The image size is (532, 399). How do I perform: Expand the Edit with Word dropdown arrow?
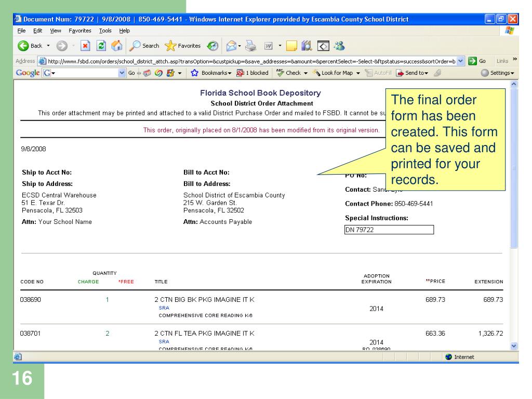280,46
